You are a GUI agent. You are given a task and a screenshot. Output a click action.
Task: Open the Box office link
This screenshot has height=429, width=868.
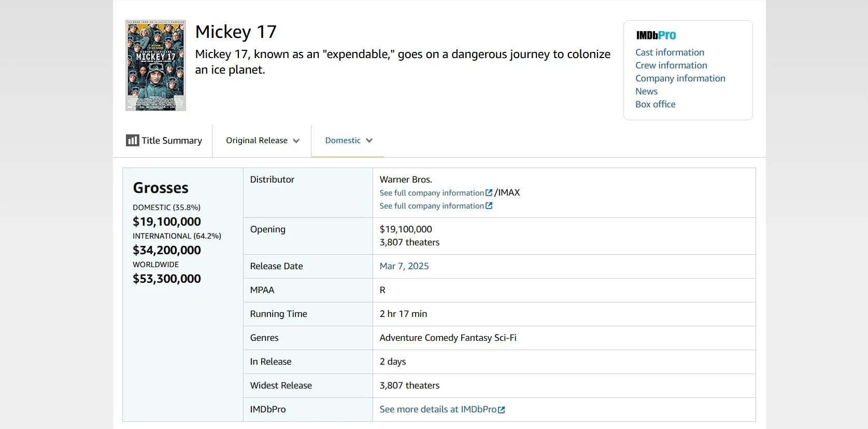(x=655, y=104)
